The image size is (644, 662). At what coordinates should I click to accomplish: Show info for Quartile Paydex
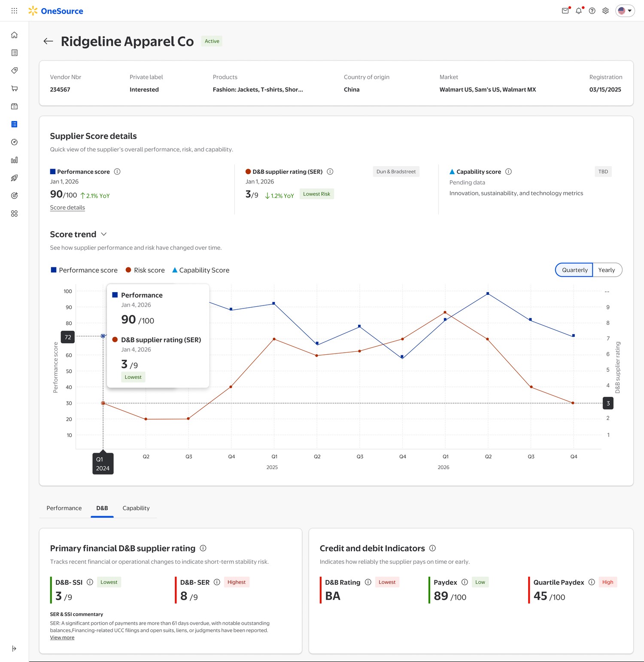point(592,582)
